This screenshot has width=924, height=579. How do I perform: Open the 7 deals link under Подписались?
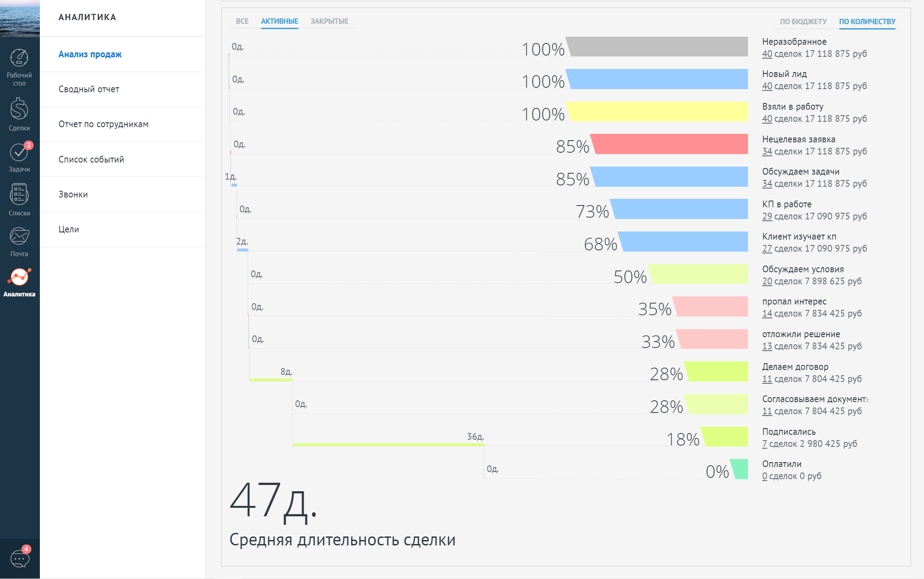765,444
